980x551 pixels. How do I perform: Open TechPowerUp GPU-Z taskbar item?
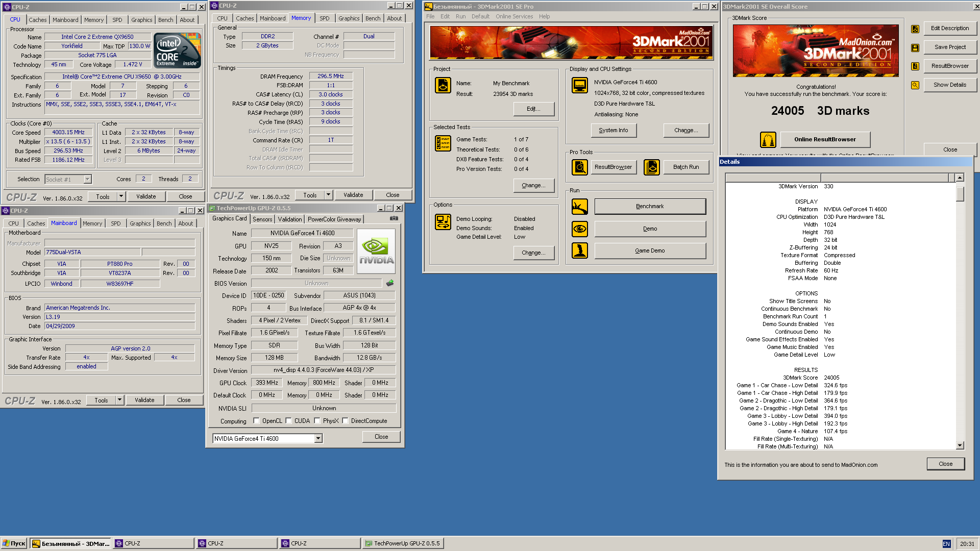point(402,543)
